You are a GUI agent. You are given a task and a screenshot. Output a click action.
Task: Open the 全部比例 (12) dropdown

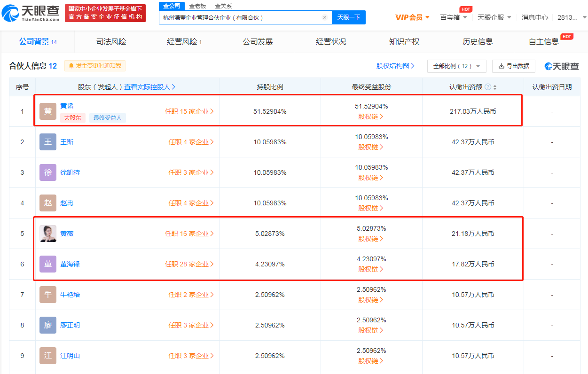[x=457, y=66]
